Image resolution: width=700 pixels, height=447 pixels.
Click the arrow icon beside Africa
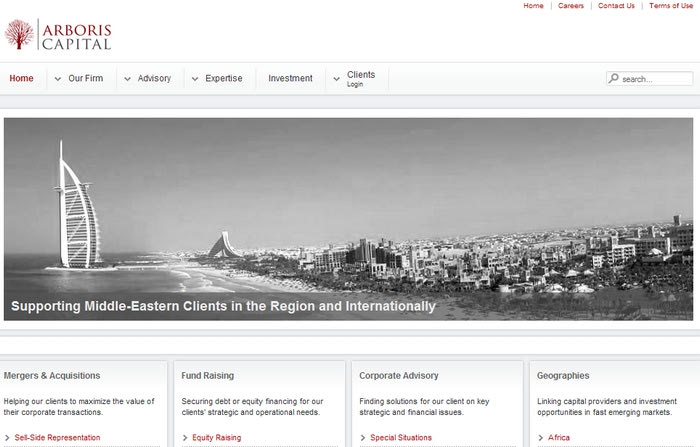point(541,438)
